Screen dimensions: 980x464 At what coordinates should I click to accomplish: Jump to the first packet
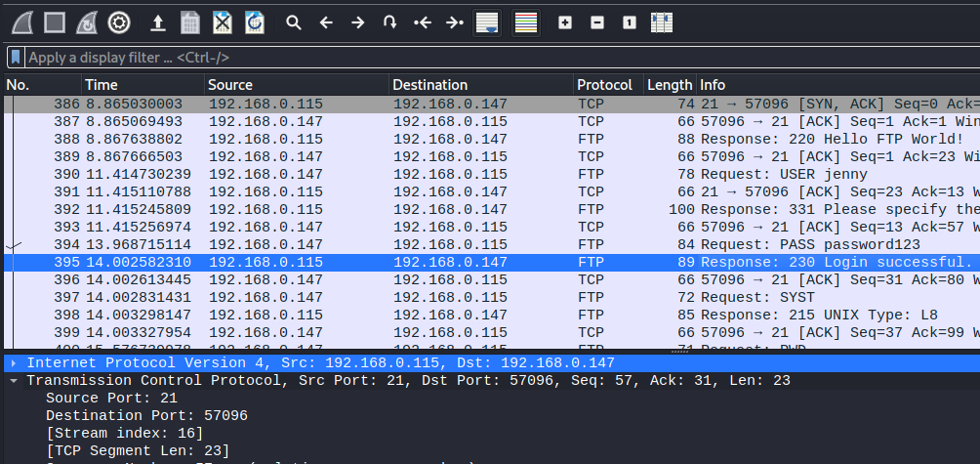coord(423,23)
